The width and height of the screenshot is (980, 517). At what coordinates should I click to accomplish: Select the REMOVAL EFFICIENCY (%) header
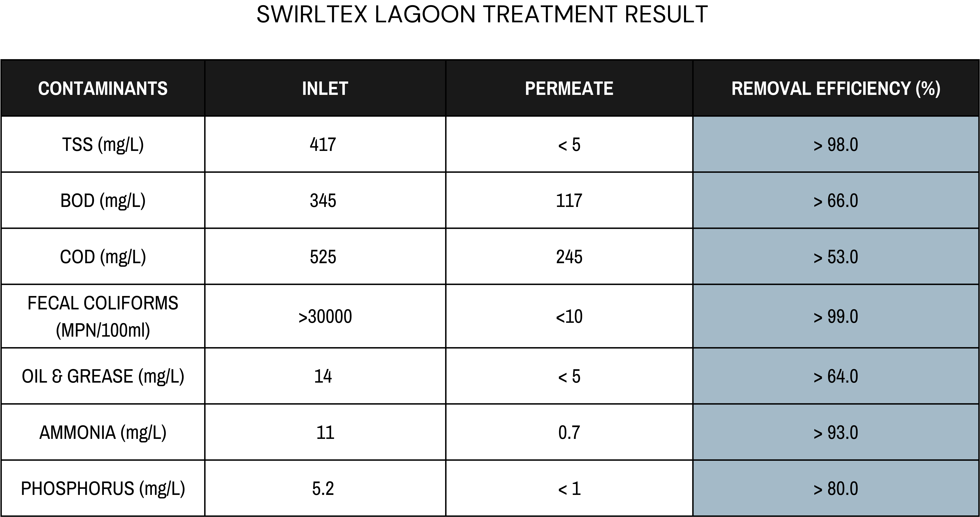pos(836,89)
